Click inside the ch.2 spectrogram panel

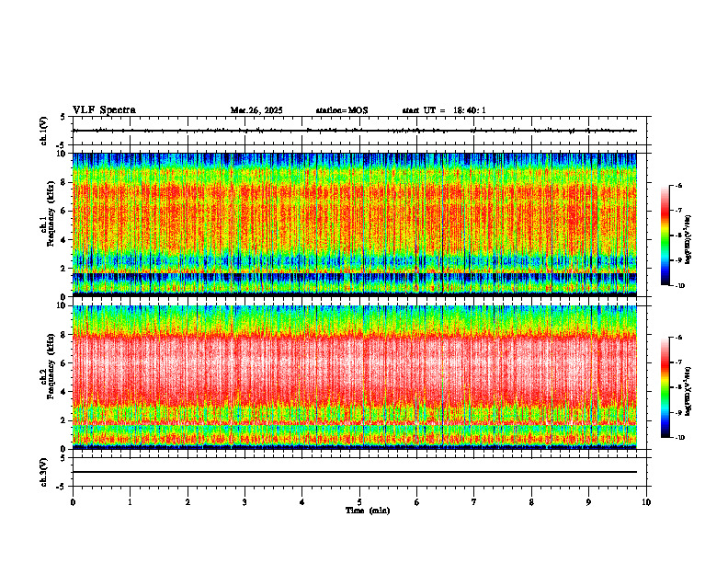[x=355, y=377]
